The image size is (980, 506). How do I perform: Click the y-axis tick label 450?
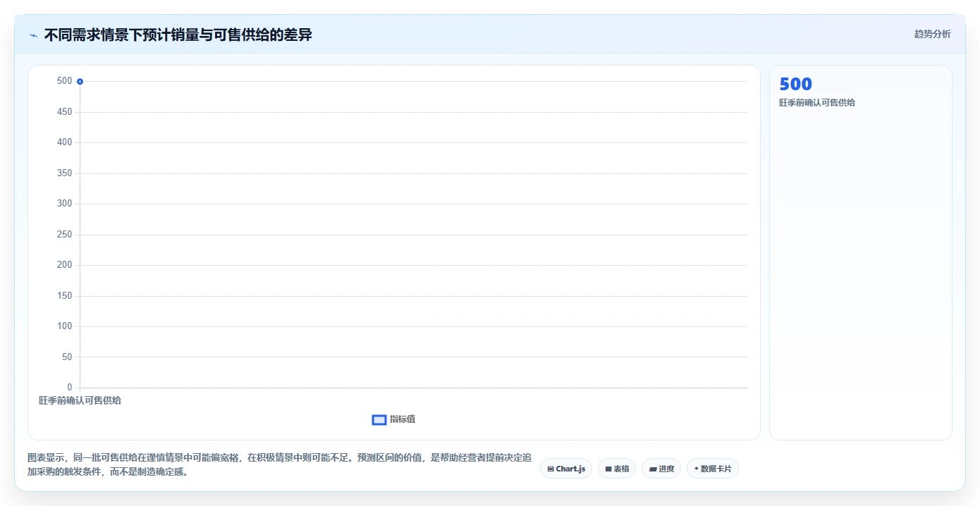coord(64,112)
